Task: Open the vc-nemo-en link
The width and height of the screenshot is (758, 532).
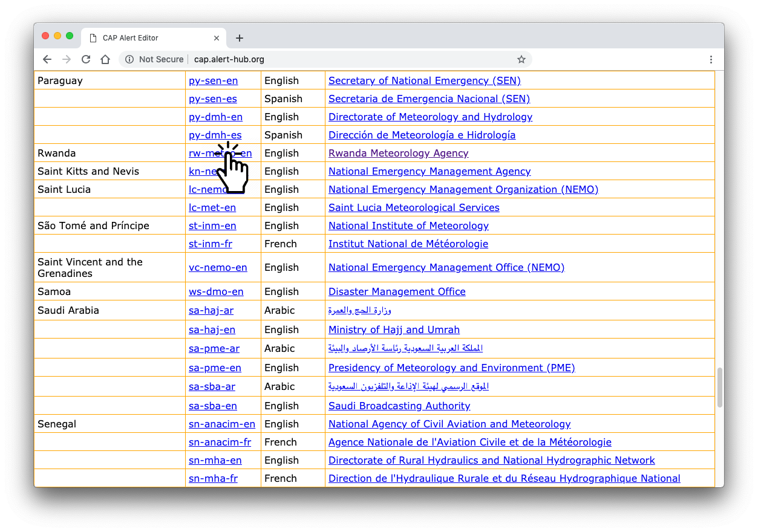Action: (218, 267)
